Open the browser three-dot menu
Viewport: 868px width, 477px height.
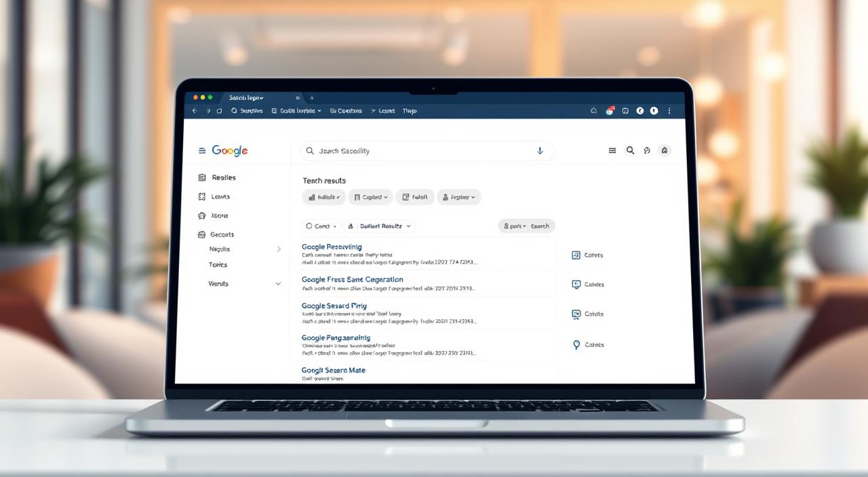coord(669,110)
